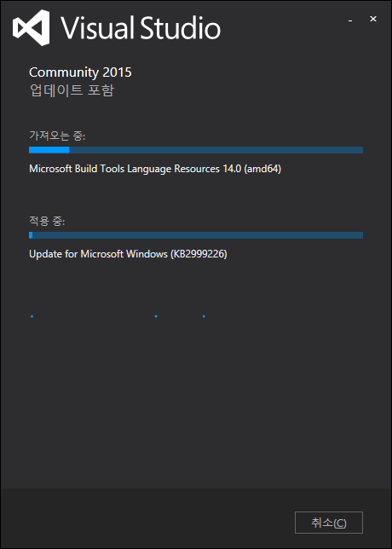Image resolution: width=392 pixels, height=549 pixels.
Task: Click the 적용 중: label
Action: 47,221
